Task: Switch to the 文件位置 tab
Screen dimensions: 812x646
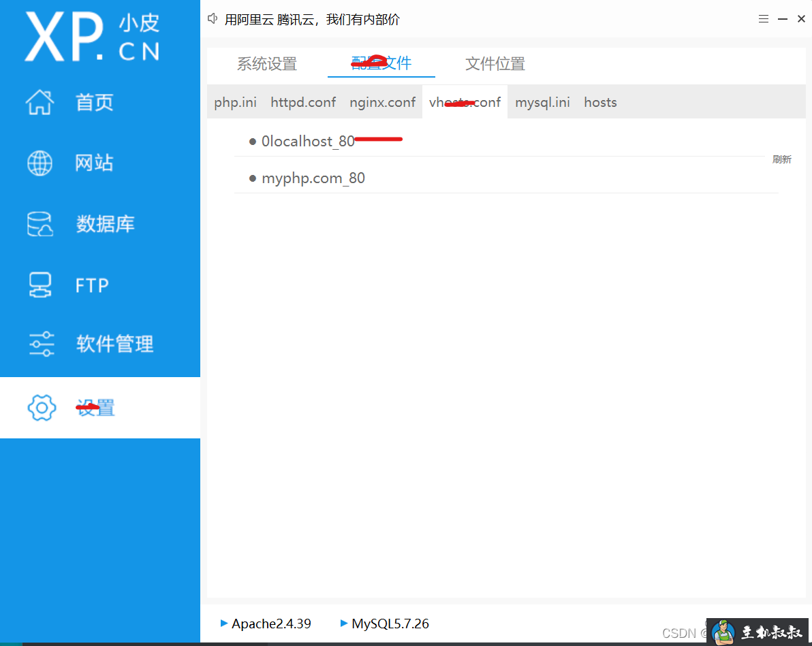Action: [495, 64]
